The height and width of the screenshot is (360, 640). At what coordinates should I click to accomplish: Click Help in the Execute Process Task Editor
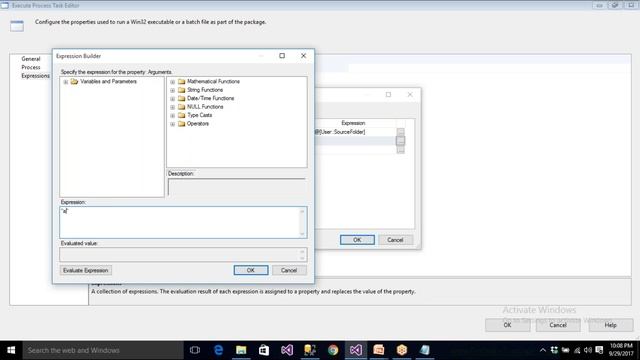(611, 325)
